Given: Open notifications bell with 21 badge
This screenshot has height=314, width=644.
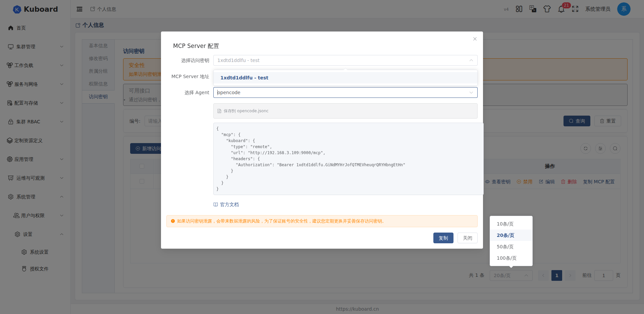Looking at the screenshot, I should point(561,9).
